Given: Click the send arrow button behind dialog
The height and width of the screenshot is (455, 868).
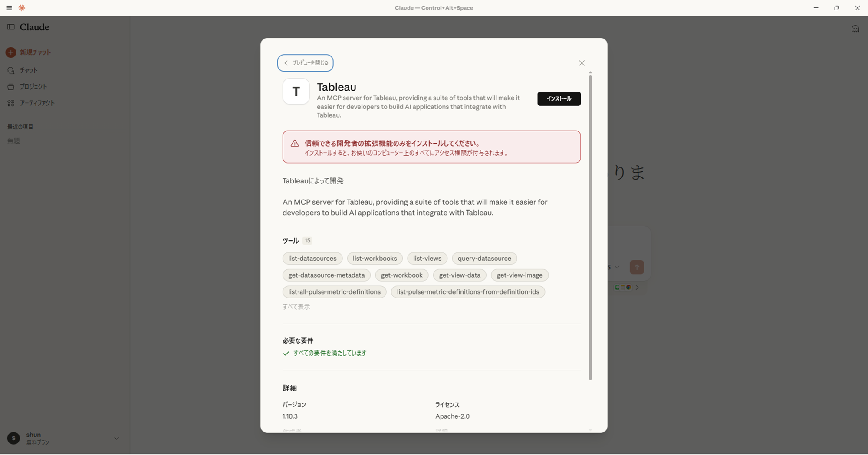Looking at the screenshot, I should coord(637,267).
